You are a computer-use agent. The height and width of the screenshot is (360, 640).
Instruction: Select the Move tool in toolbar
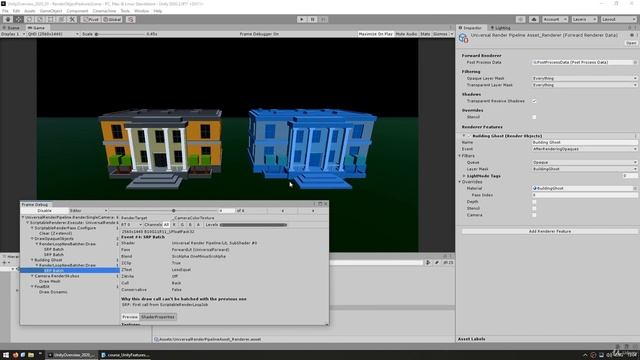[19, 19]
